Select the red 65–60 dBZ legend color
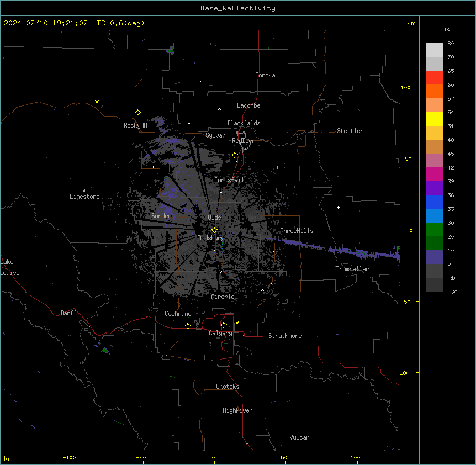Viewport: 476px width, 465px height. (434, 78)
